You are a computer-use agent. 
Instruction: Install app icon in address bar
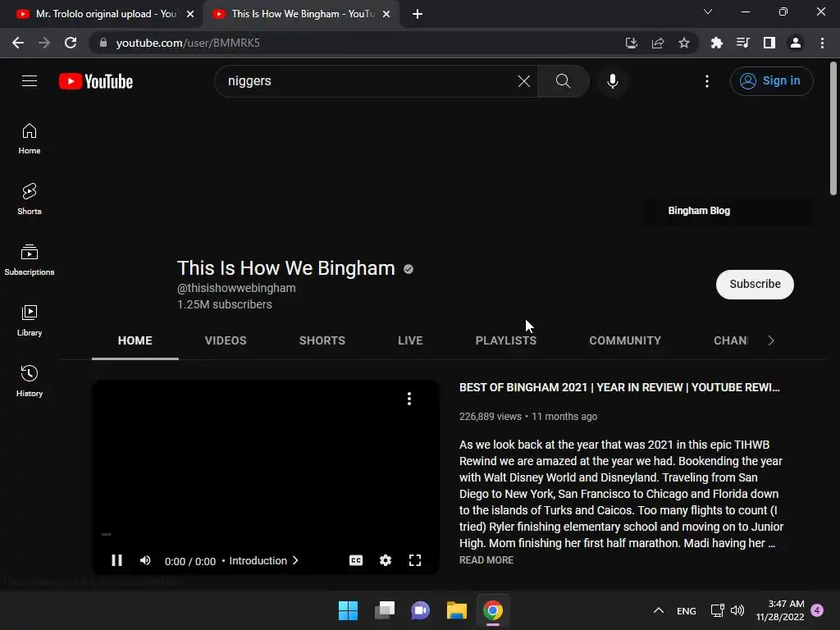pyautogui.click(x=632, y=43)
